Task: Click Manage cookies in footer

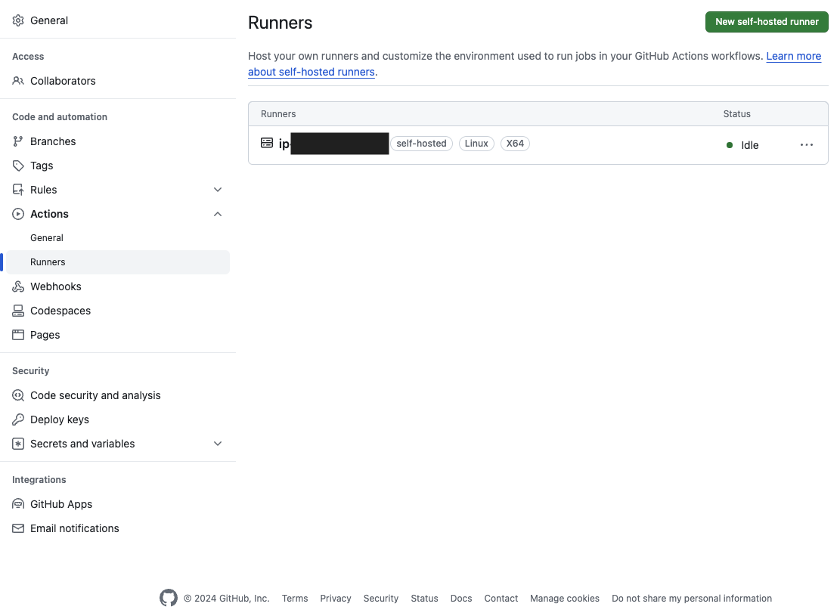Action: coord(565,599)
